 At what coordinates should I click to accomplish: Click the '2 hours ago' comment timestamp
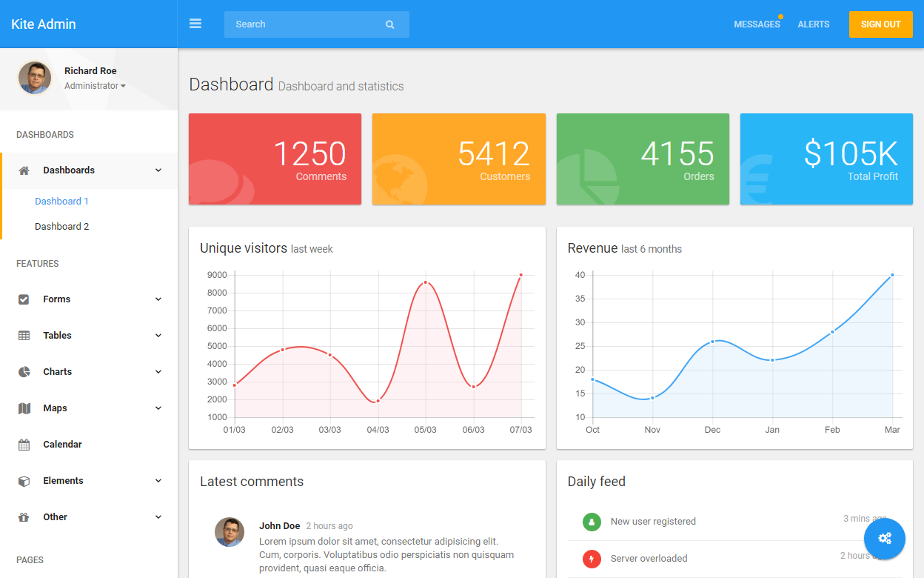point(329,526)
